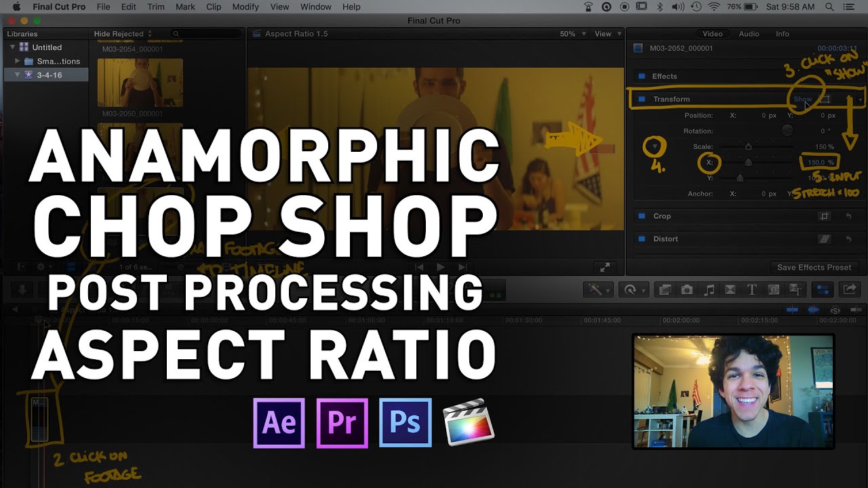This screenshot has height=488, width=868.
Task: Click the Transform onscreen controls icon
Action: pos(825,99)
